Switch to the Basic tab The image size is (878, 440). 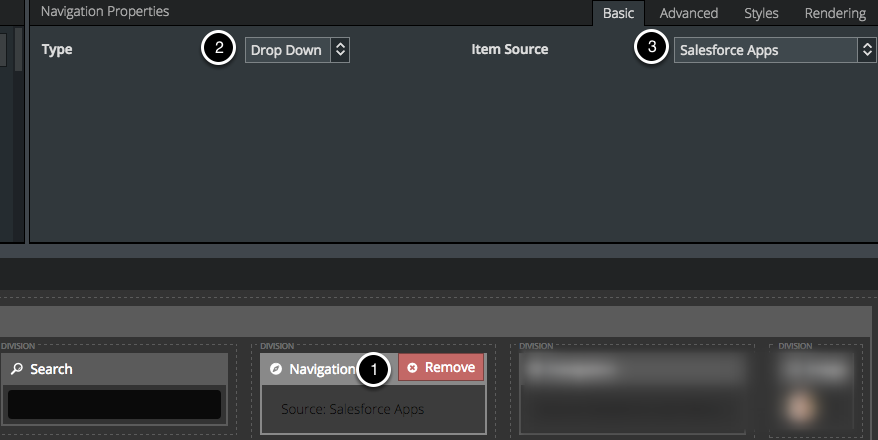[x=618, y=13]
